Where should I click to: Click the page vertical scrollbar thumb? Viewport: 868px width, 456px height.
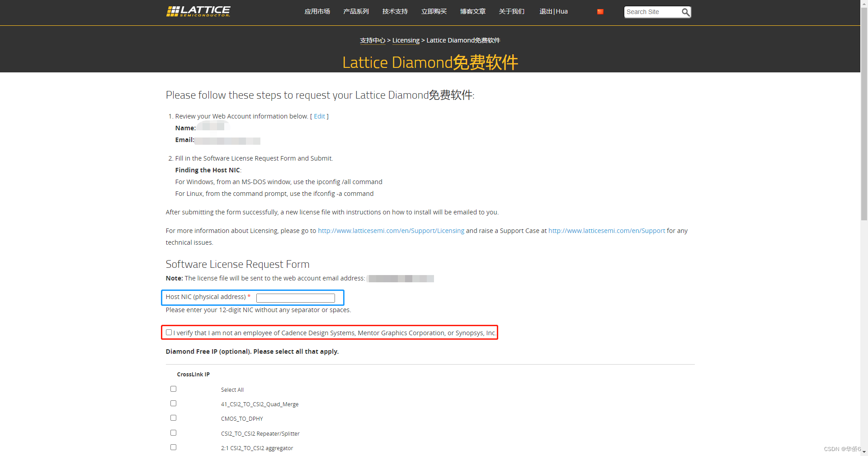point(864,114)
